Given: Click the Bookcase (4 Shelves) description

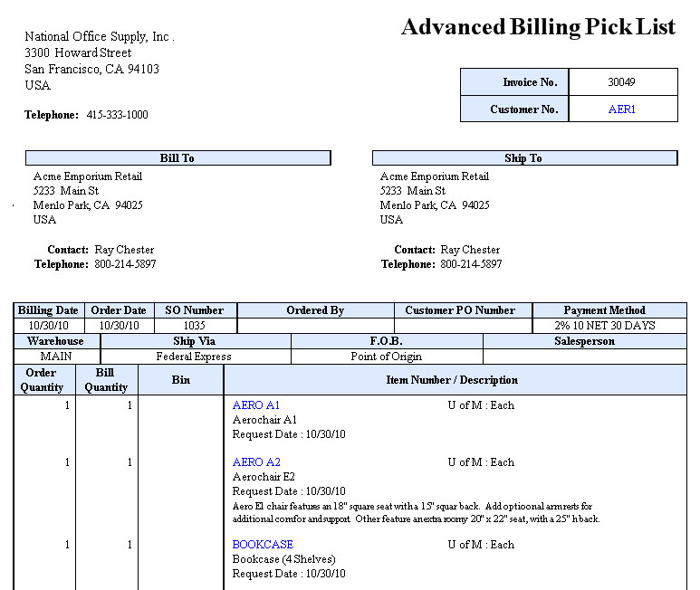Looking at the screenshot, I should 283,559.
